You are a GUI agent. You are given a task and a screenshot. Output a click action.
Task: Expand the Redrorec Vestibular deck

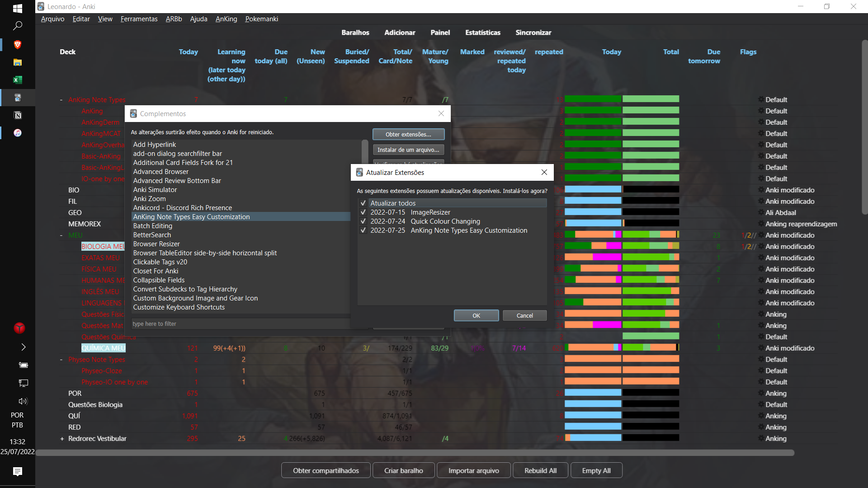[x=62, y=439]
